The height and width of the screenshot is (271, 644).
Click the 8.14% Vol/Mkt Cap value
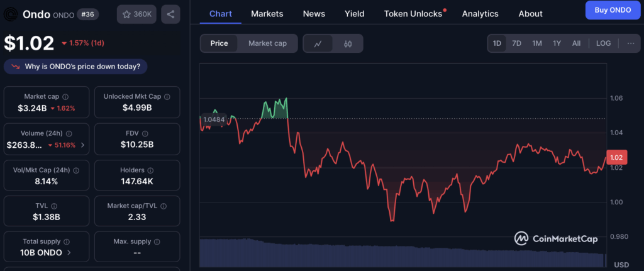pyautogui.click(x=47, y=181)
